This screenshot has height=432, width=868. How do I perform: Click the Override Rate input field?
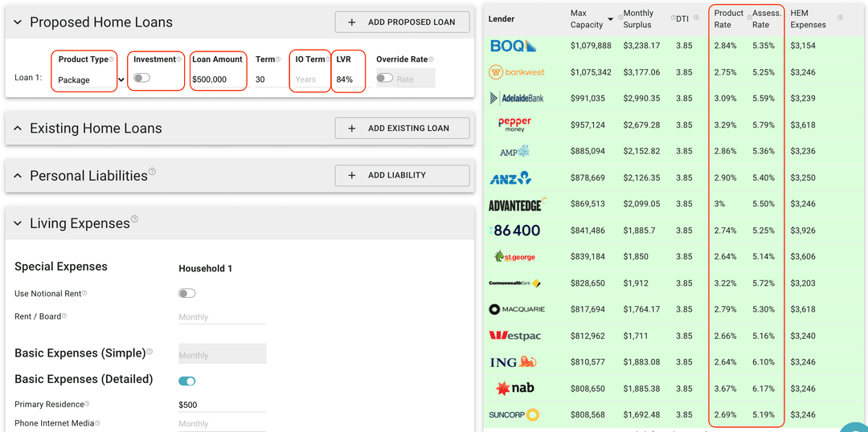(416, 79)
